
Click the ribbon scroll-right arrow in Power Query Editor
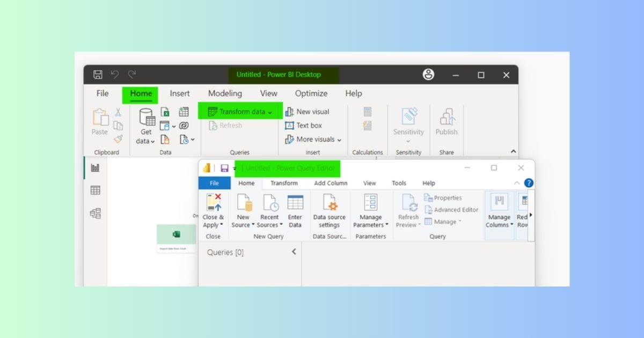pyautogui.click(x=531, y=215)
